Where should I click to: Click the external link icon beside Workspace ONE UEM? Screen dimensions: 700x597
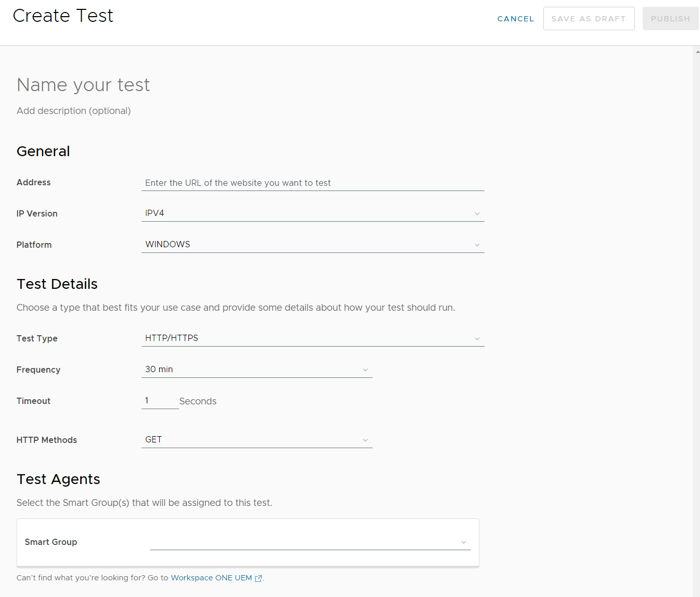(258, 578)
